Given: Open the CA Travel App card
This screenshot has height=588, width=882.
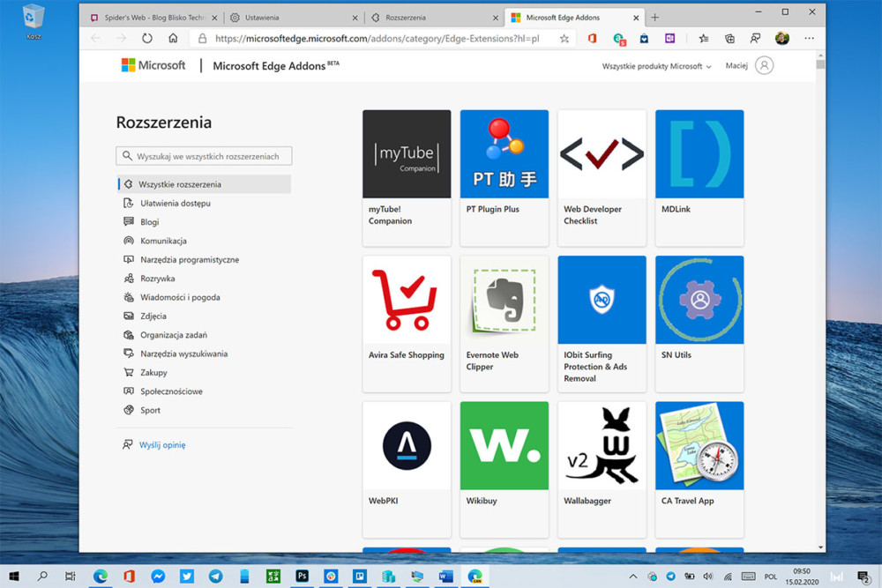Looking at the screenshot, I should click(x=699, y=469).
